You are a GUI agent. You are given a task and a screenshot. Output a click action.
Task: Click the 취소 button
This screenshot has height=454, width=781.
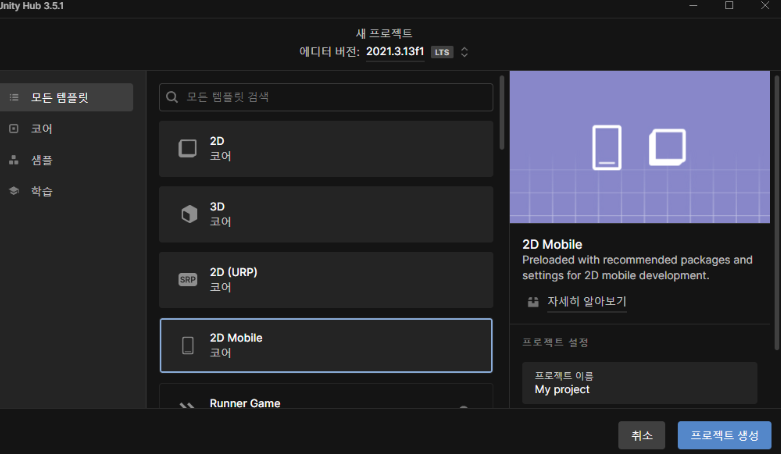(642, 435)
